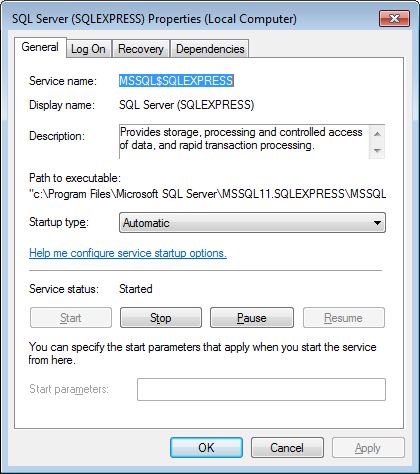Open the Startup type dropdown
Viewport: 420px width, 474px height.
[252, 223]
